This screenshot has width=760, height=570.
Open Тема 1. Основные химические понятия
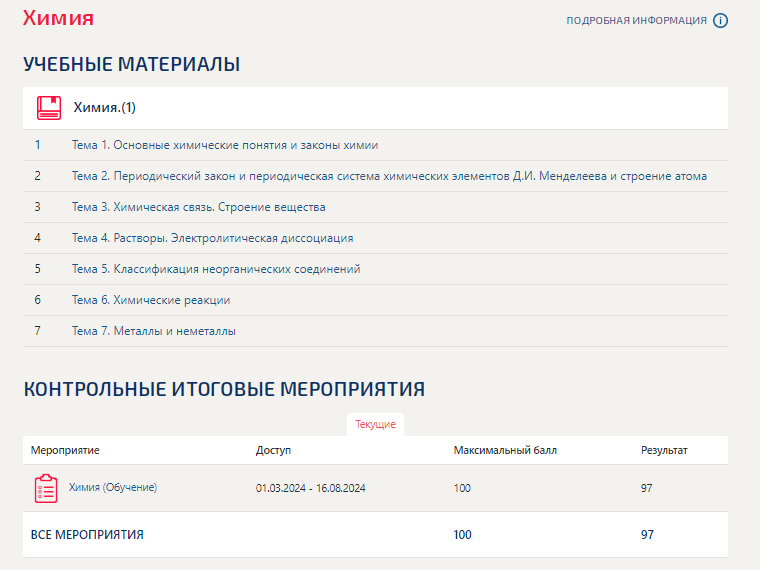click(225, 145)
